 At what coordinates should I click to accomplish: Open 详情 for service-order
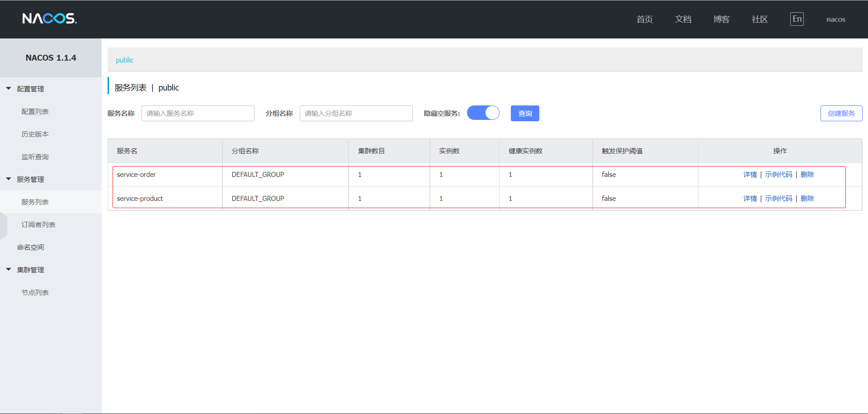click(x=750, y=175)
